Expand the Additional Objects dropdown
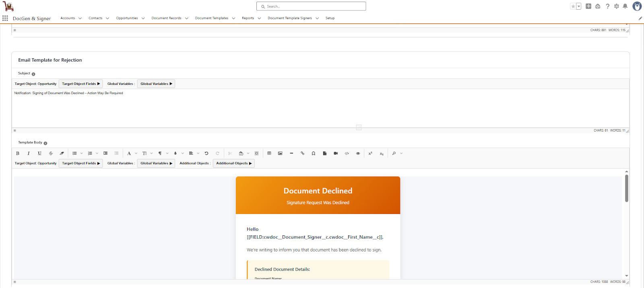The image size is (644, 288). (x=233, y=163)
